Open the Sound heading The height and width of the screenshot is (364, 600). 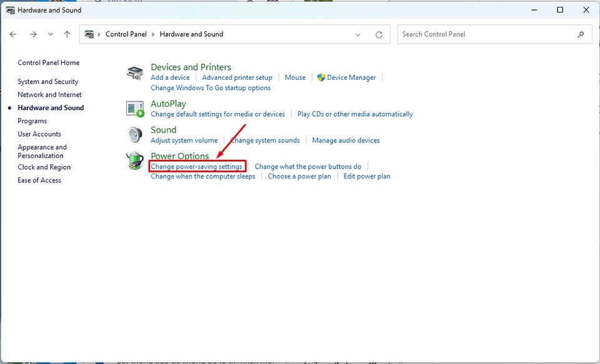(x=163, y=130)
